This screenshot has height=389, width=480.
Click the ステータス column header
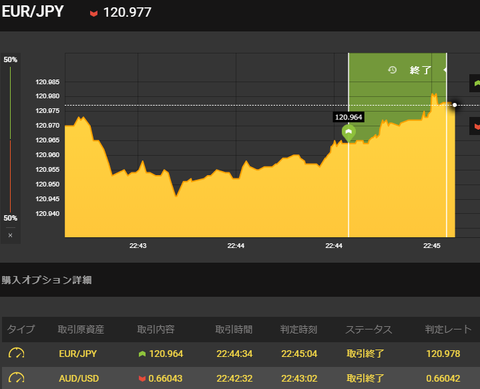tap(369, 329)
